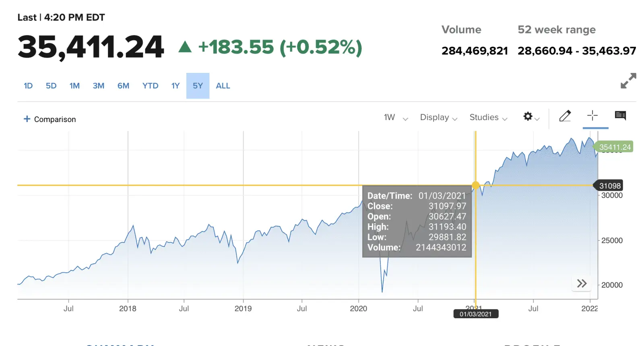Switch to the 1M range
The image size is (644, 346).
click(74, 85)
